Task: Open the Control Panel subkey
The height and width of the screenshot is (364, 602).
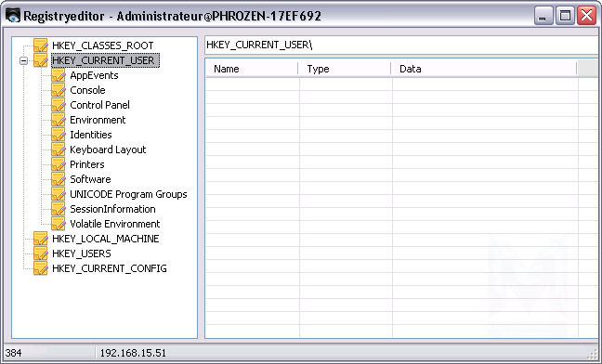Action: (99, 105)
